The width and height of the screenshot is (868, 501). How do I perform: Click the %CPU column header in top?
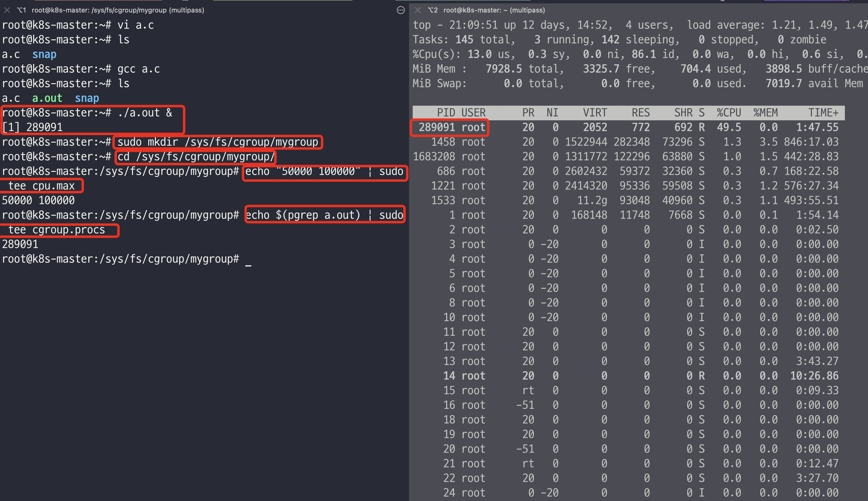coord(728,113)
